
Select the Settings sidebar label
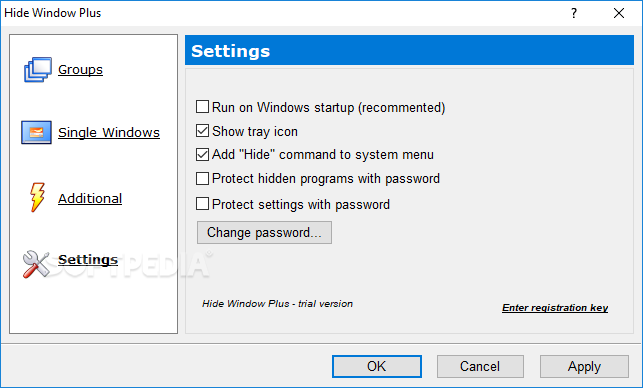88,260
